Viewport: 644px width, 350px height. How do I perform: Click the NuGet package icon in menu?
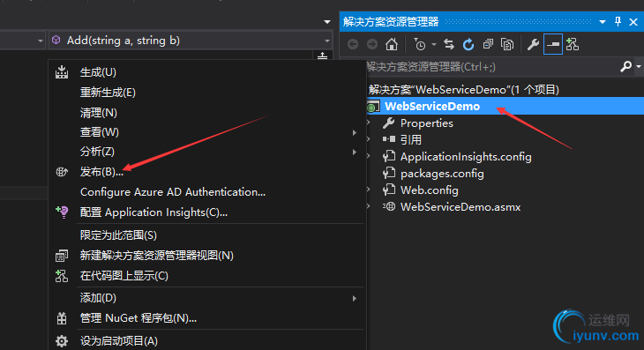[x=62, y=318]
